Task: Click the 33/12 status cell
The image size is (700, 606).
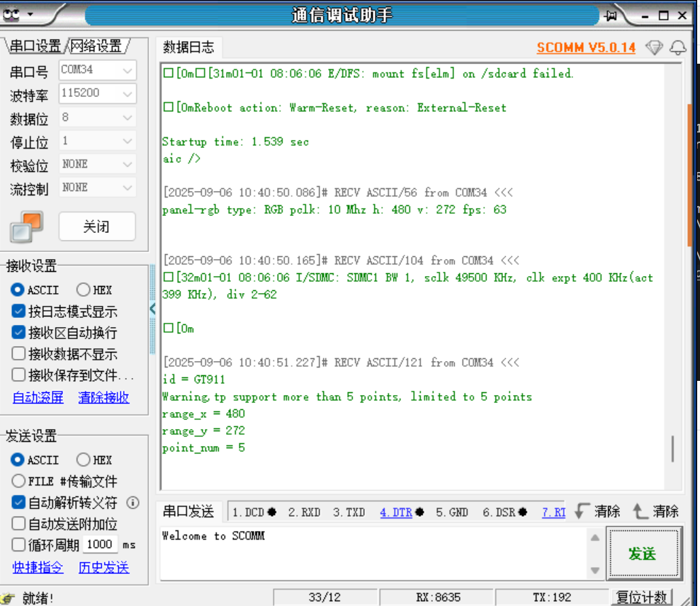Action: point(324,598)
